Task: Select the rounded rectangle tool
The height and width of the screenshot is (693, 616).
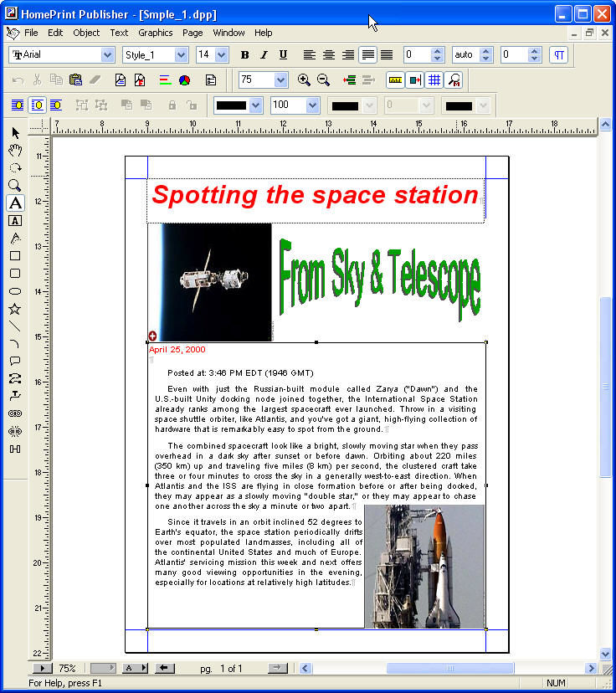Action: click(x=15, y=274)
